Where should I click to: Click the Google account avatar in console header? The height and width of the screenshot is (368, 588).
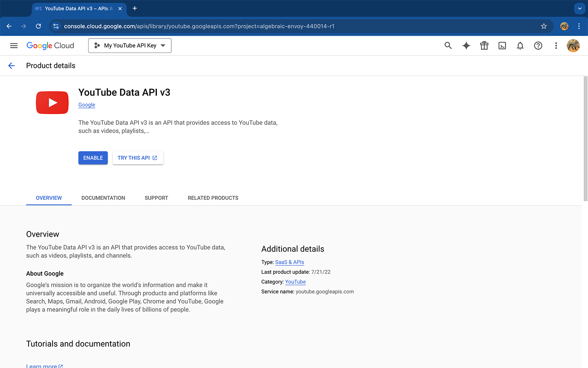pos(573,46)
